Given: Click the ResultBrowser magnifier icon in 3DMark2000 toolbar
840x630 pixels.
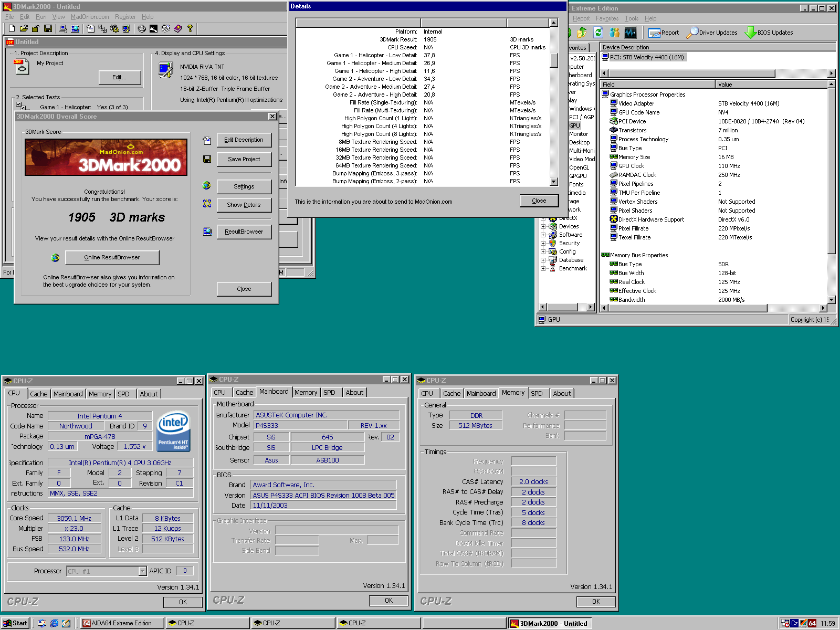Looking at the screenshot, I should [x=75, y=28].
